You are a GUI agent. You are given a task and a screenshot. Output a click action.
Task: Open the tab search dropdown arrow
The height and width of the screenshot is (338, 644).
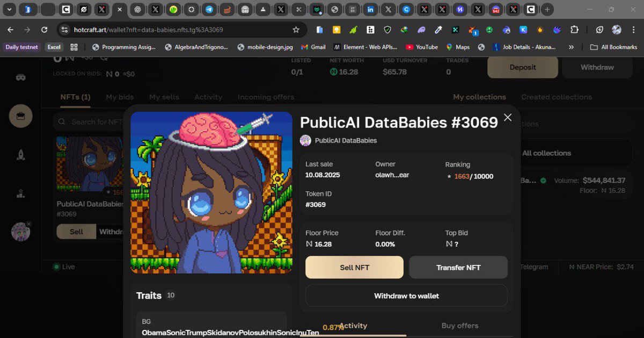click(x=9, y=10)
